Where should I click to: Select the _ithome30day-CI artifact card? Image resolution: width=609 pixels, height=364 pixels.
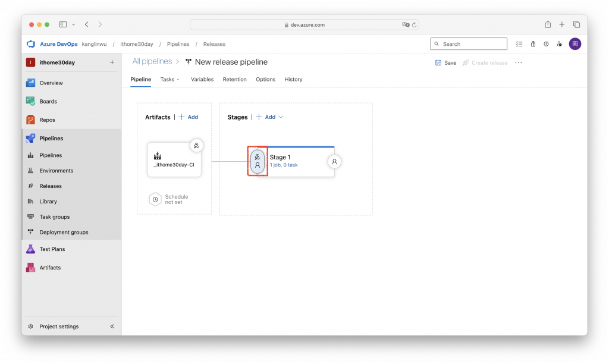coord(174,159)
